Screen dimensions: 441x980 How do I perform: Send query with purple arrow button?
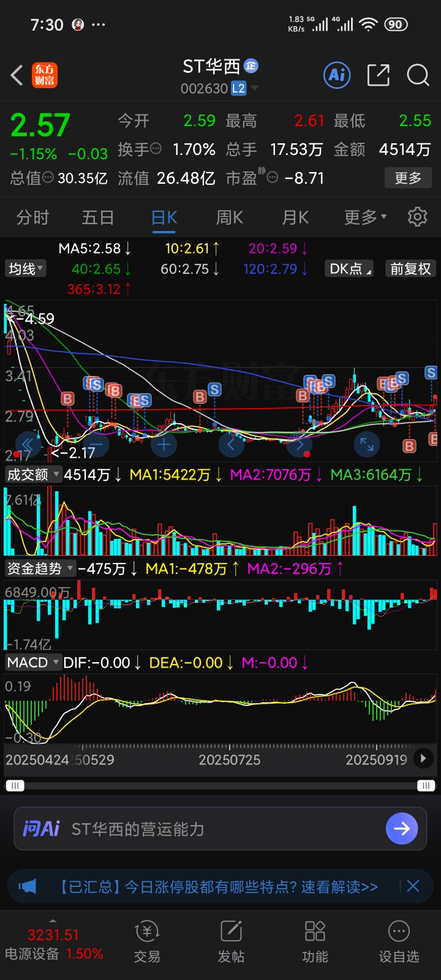402,829
